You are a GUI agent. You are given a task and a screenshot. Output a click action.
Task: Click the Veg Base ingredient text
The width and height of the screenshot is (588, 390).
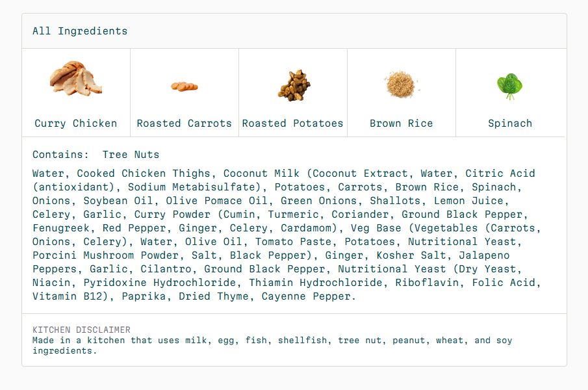pyautogui.click(x=376, y=228)
